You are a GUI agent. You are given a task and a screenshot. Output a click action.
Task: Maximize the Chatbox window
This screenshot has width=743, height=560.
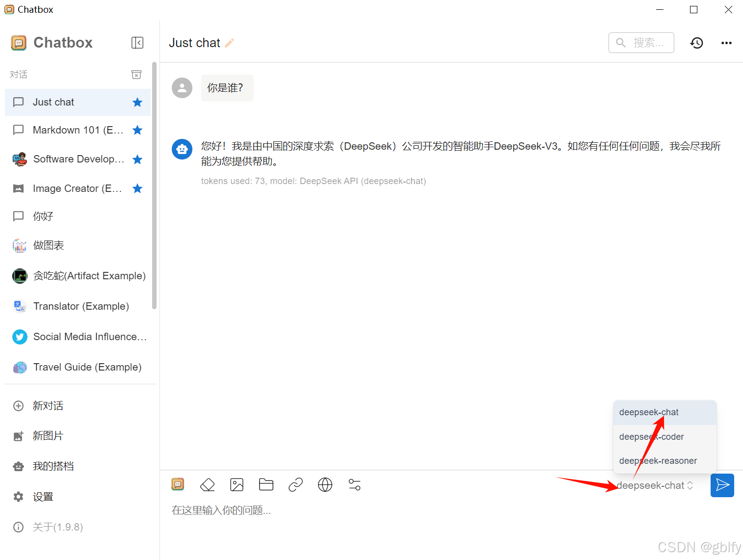(693, 9)
